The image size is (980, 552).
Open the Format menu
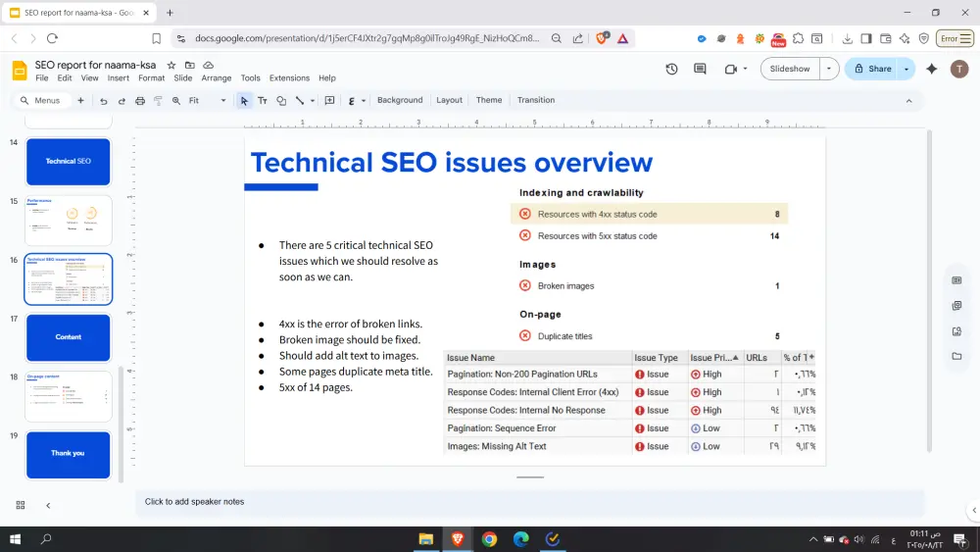point(151,78)
